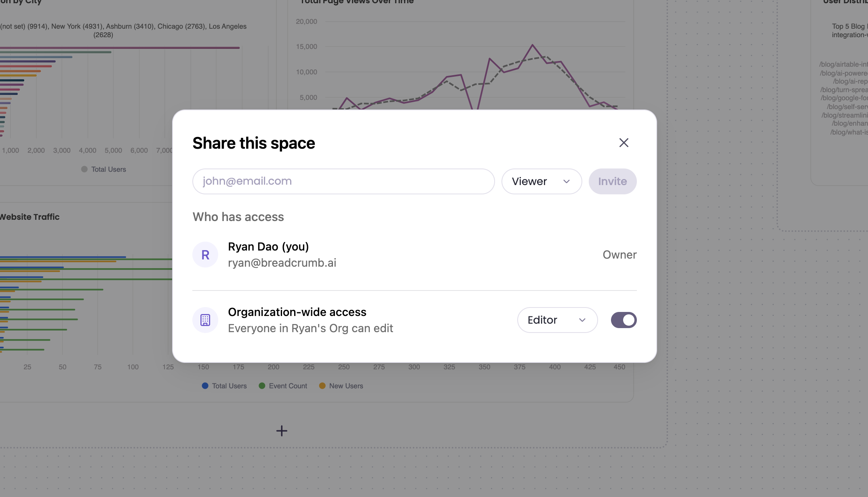
Task: Click the ryan@breadcrumb.ai email text
Action: tap(282, 263)
